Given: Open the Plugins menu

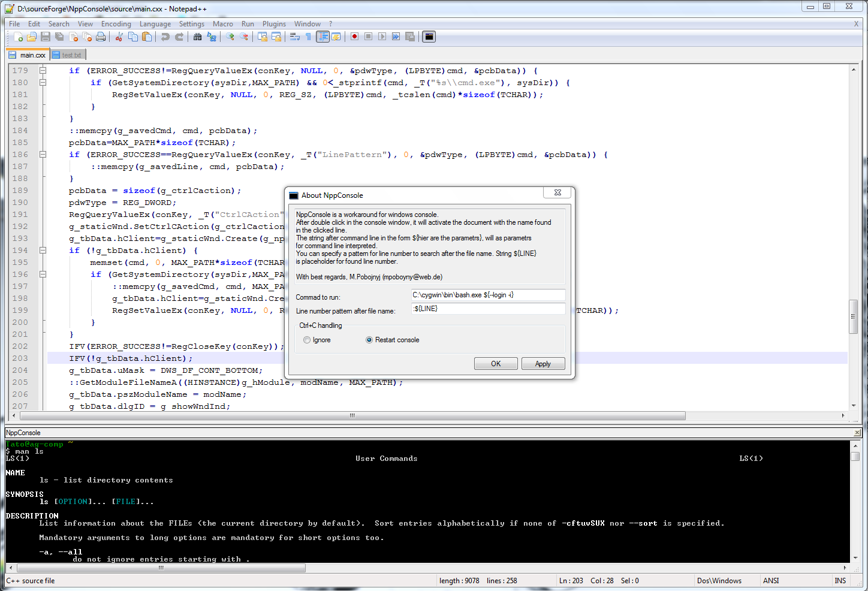Looking at the screenshot, I should coord(274,24).
